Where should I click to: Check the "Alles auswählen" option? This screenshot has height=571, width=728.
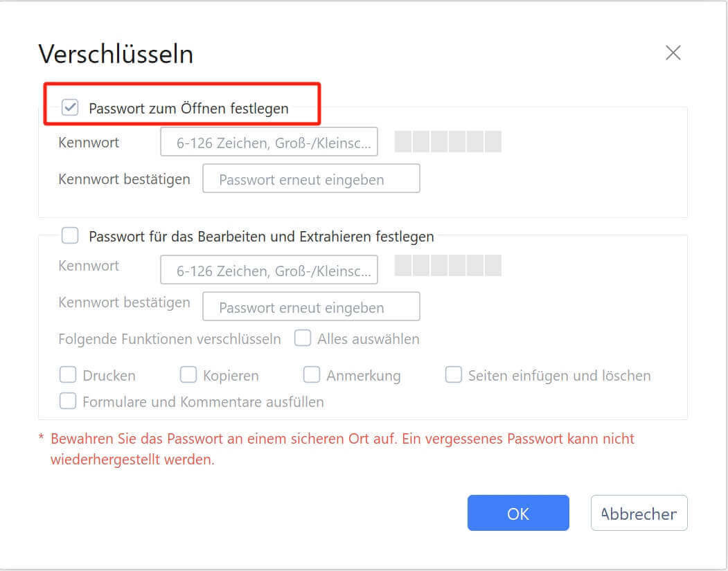point(303,338)
